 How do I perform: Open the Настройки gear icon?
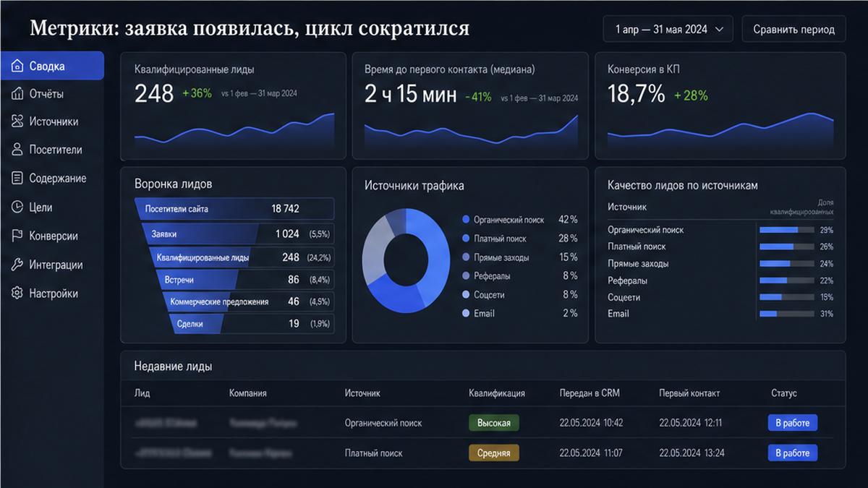[x=17, y=294]
